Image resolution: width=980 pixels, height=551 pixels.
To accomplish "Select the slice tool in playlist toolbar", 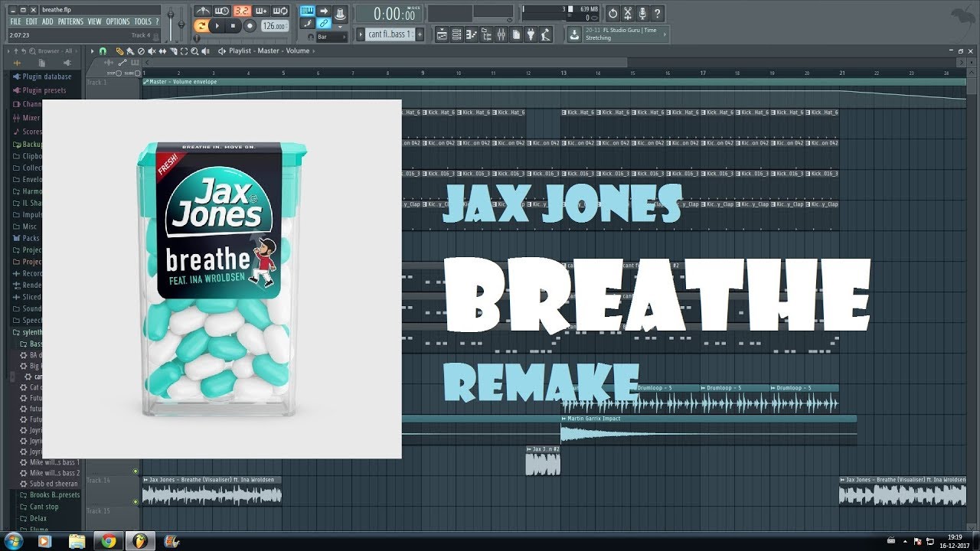I will pyautogui.click(x=173, y=51).
